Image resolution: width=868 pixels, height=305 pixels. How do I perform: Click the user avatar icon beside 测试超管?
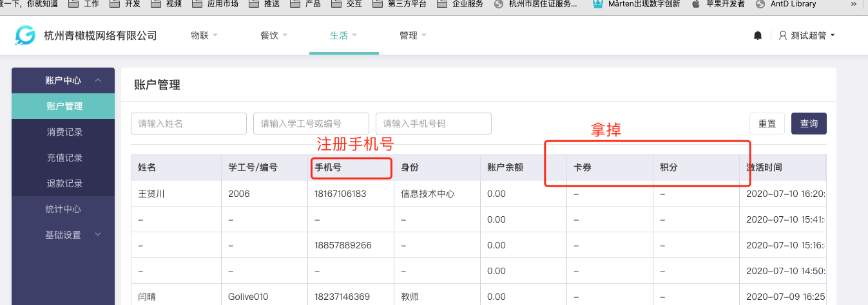[783, 35]
